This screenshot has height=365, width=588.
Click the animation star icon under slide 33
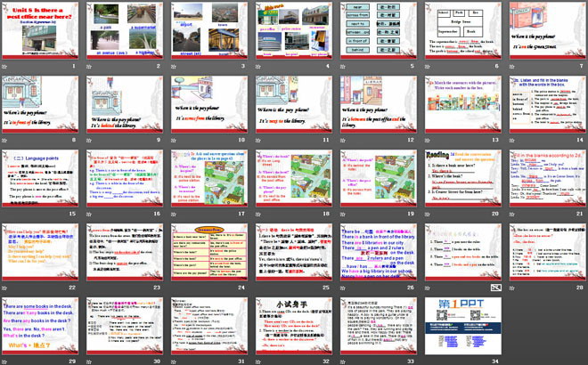[343, 361]
